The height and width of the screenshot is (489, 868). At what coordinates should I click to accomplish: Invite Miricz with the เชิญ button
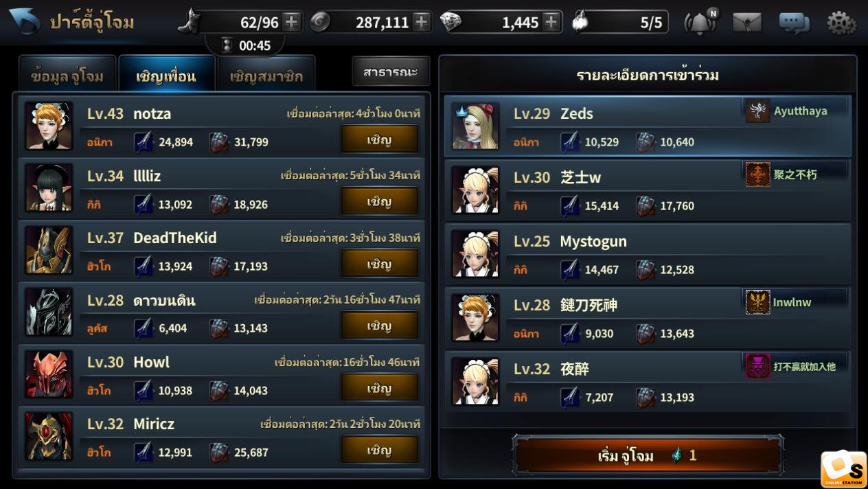[x=379, y=450]
